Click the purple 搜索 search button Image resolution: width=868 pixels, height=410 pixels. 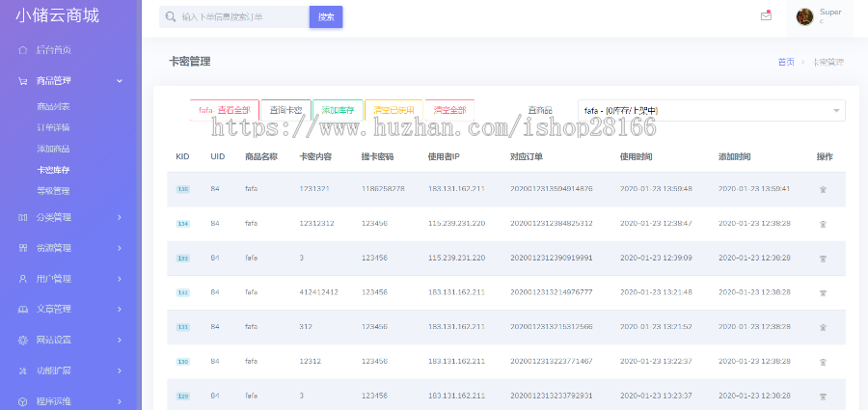pyautogui.click(x=326, y=16)
